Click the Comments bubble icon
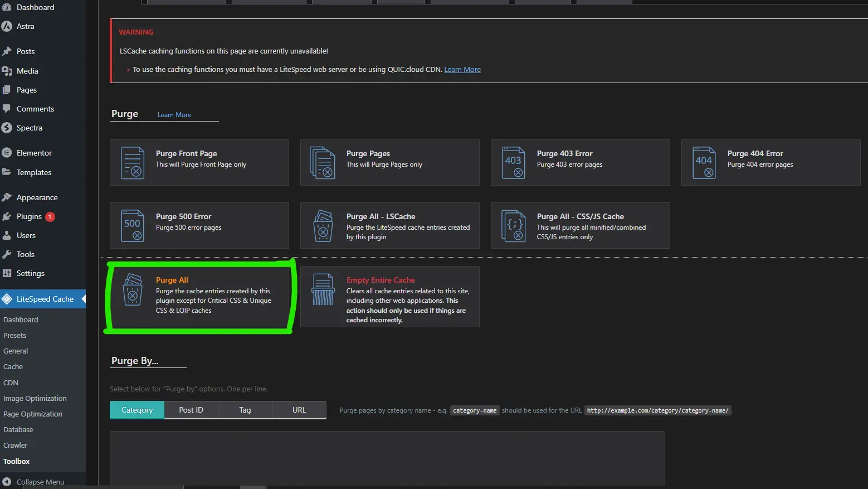This screenshot has height=489, width=868. [7, 109]
